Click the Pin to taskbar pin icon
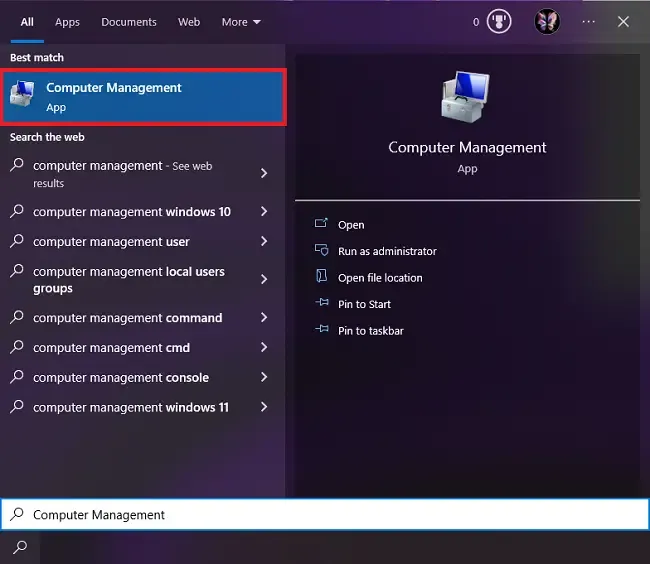The height and width of the screenshot is (564, 650). 322,329
